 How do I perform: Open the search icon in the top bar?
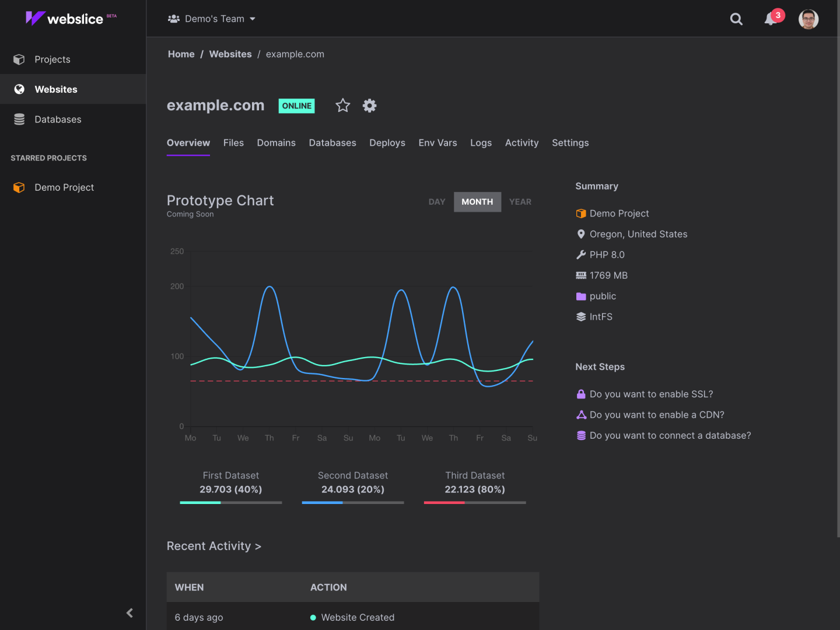coord(736,19)
